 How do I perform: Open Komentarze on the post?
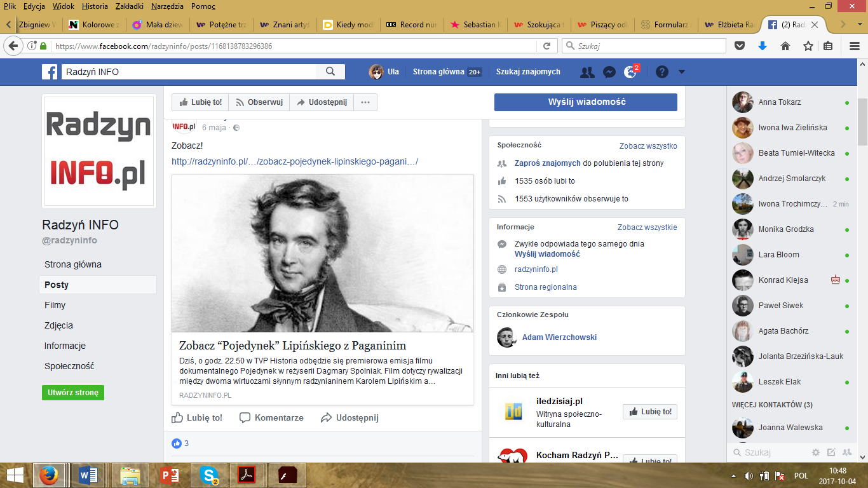[x=271, y=417]
